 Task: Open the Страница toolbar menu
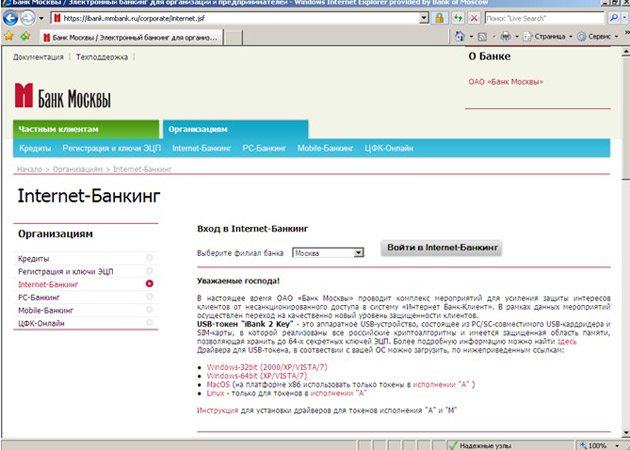tap(548, 37)
